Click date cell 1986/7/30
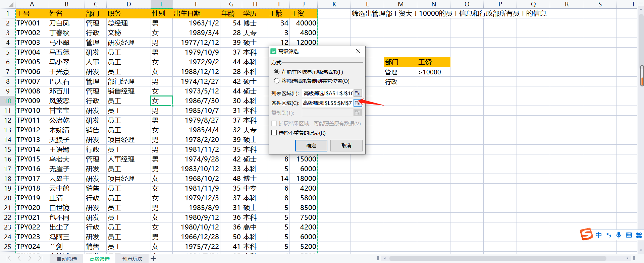The image size is (644, 263). [x=196, y=101]
